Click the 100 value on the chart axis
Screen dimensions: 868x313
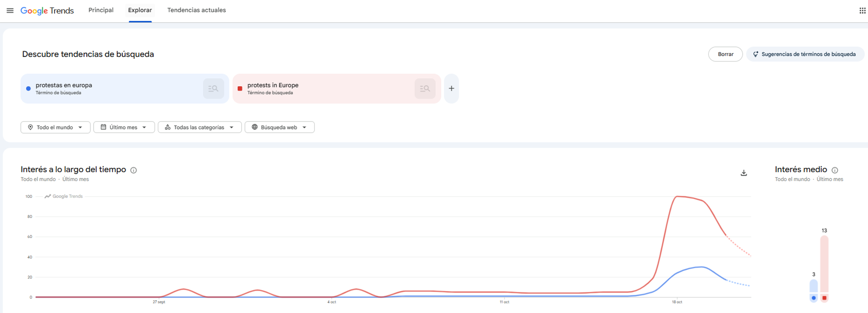[29, 196]
